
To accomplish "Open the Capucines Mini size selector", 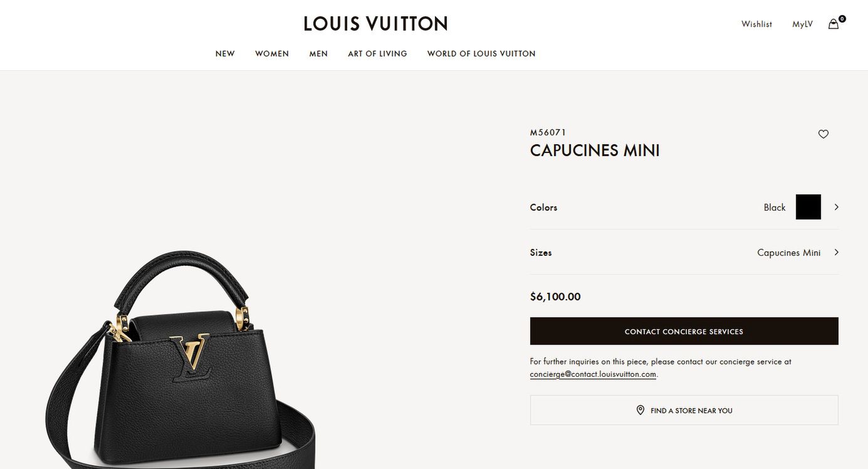I will (684, 252).
